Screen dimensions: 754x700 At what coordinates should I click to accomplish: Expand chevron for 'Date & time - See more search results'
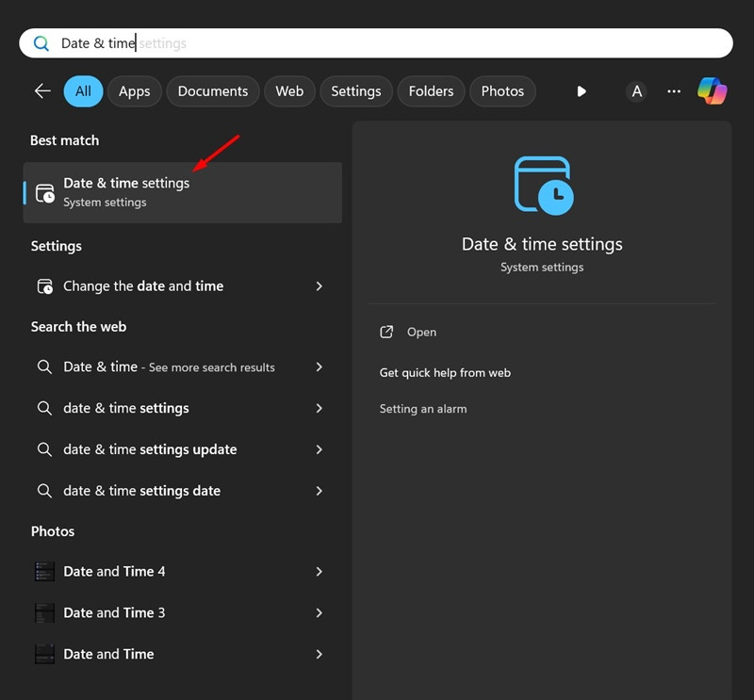(319, 366)
